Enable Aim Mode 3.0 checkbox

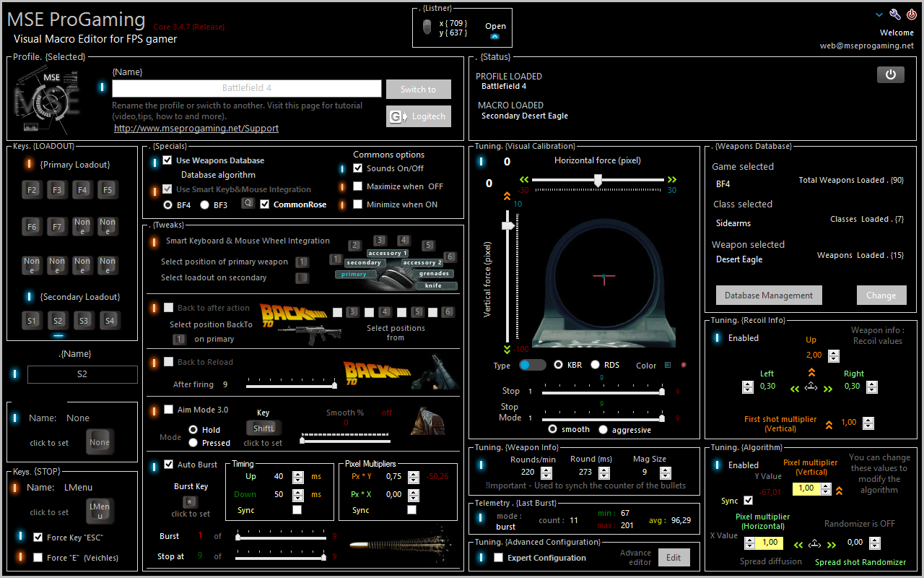tap(168, 410)
